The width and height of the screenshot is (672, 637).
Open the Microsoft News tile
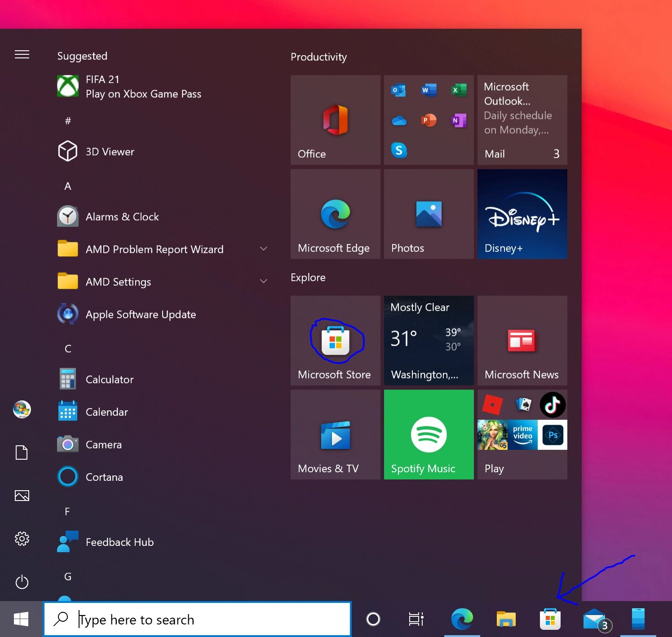522,340
